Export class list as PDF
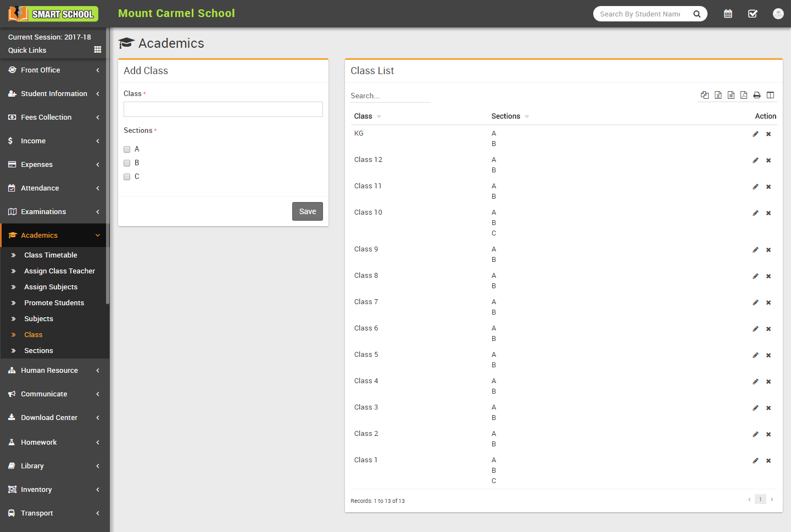This screenshot has height=532, width=791. [x=744, y=95]
